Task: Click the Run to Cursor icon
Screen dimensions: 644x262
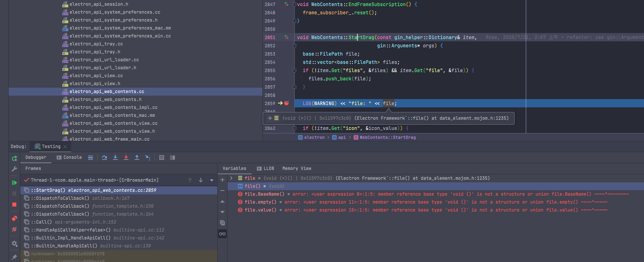Action: tap(148, 158)
